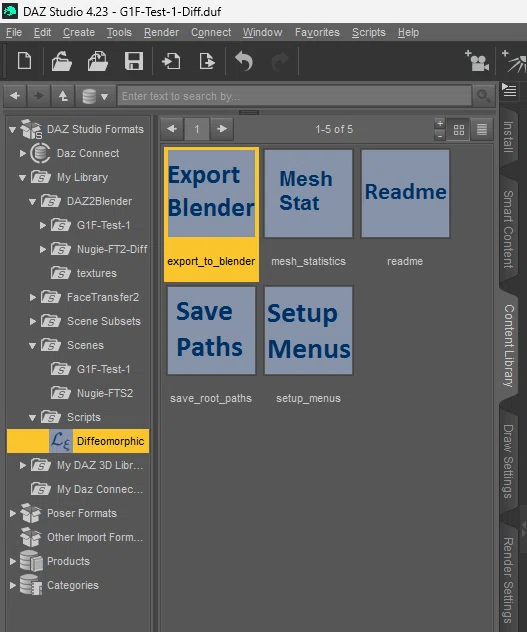The height and width of the screenshot is (632, 527).
Task: Click the Merge File icon
Action: pyautogui.click(x=98, y=61)
